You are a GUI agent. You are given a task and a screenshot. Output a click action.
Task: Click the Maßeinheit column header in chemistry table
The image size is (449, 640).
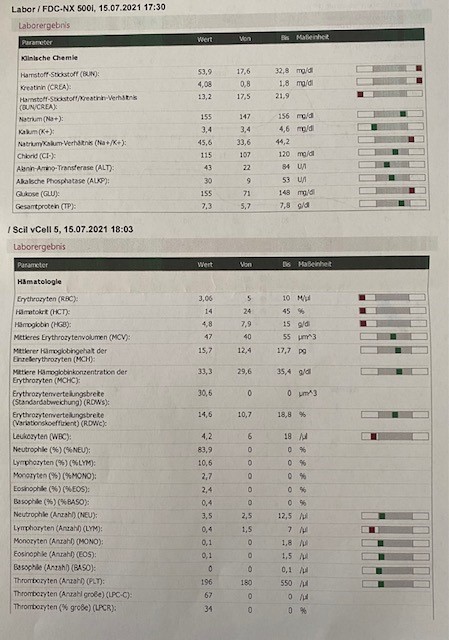coord(312,37)
